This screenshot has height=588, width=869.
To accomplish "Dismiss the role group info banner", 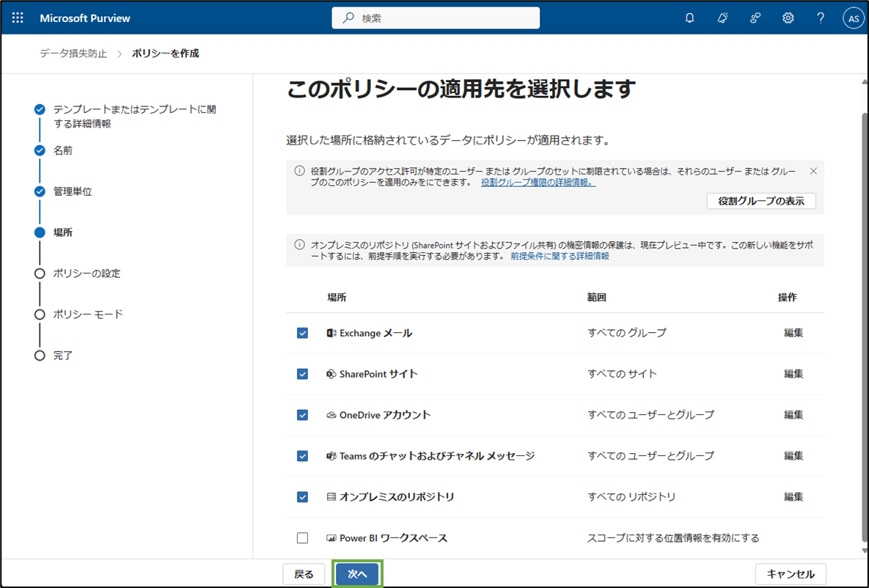I will click(813, 172).
